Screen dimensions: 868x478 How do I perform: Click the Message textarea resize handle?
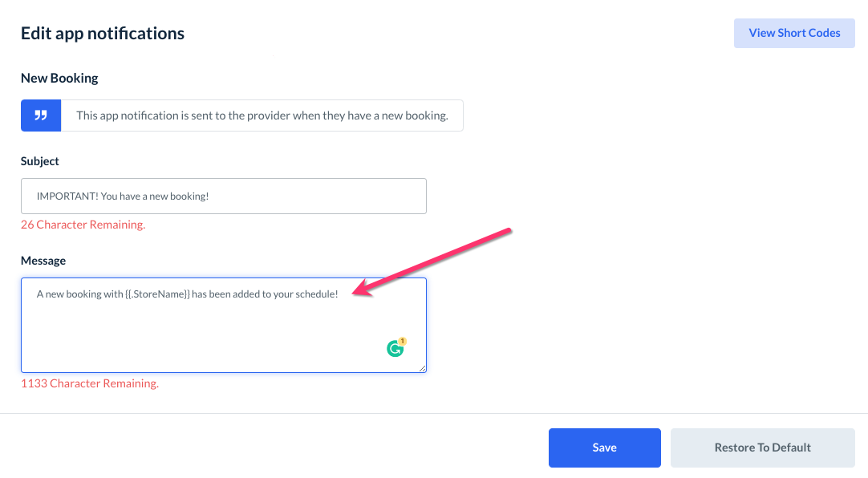click(x=422, y=368)
